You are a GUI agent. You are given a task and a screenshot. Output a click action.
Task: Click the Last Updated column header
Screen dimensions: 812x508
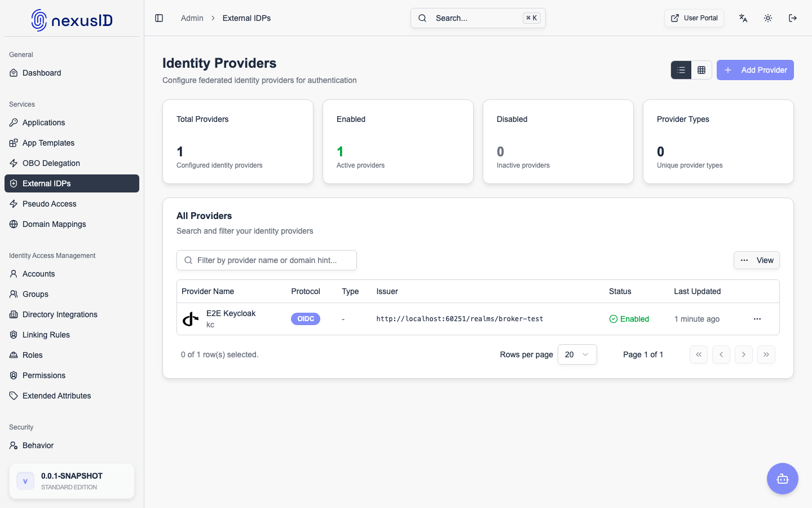click(x=697, y=291)
